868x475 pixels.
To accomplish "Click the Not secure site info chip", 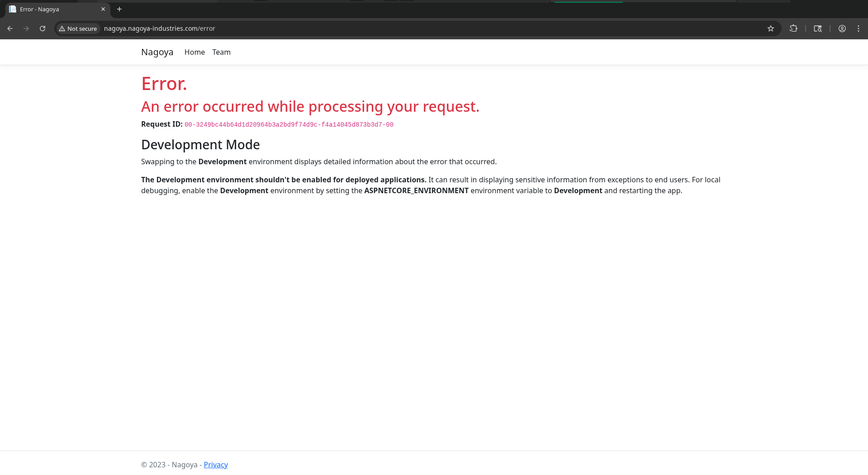I will tap(78, 28).
